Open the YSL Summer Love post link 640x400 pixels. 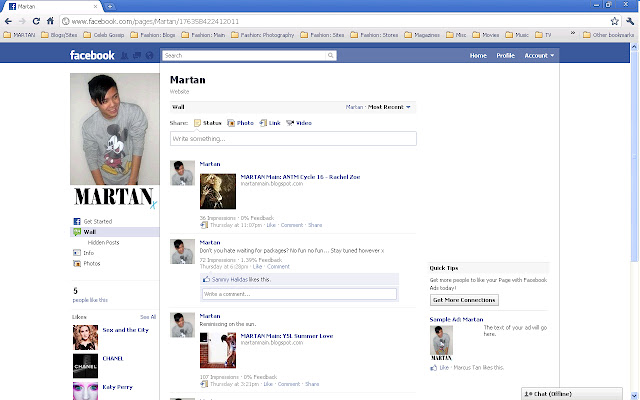[x=287, y=336]
